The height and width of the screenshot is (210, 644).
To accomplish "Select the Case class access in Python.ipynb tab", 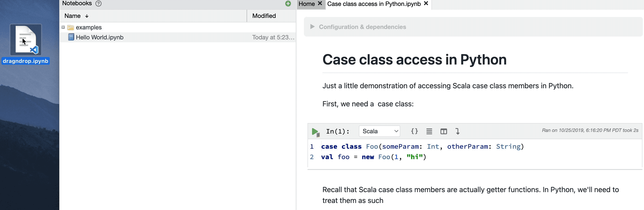I will pyautogui.click(x=374, y=4).
